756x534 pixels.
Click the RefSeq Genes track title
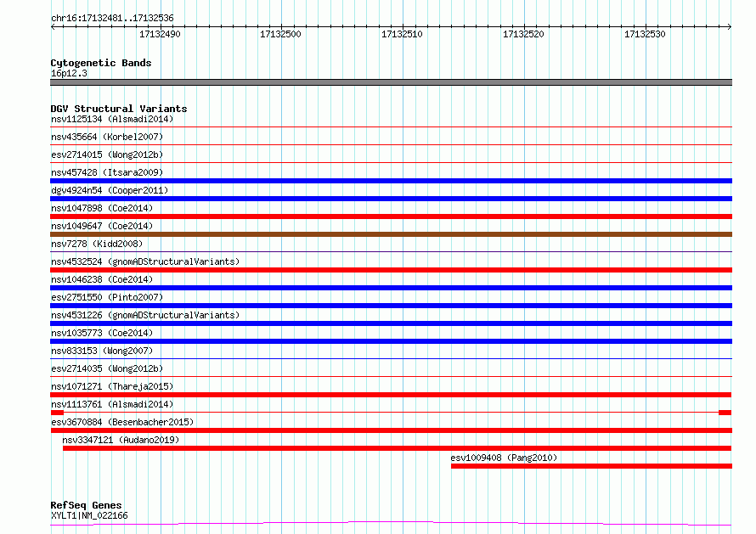tap(86, 505)
